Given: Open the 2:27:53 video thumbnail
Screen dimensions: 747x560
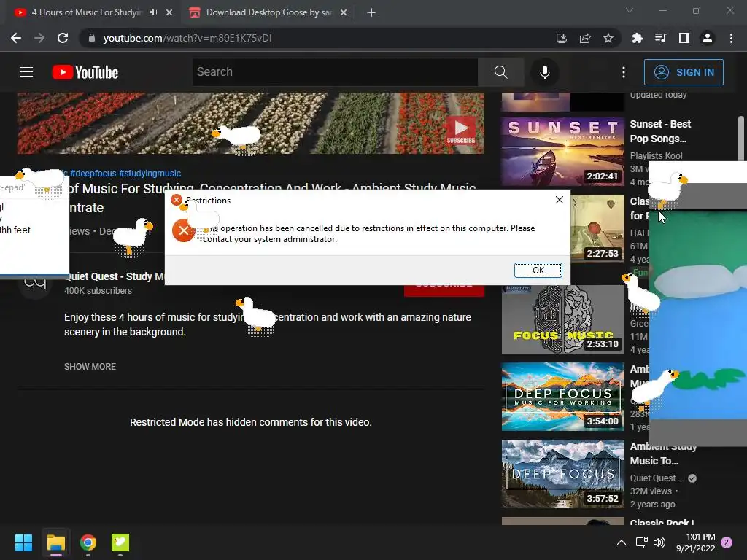Looking at the screenshot, I should point(597,228).
